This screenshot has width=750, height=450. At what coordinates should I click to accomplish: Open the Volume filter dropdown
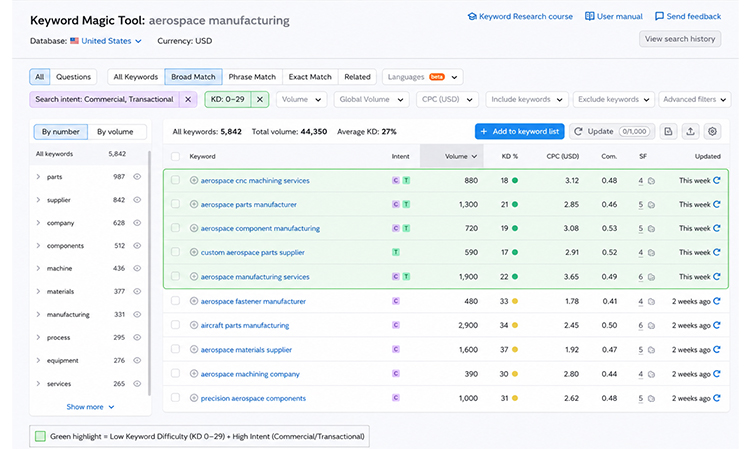[x=301, y=99]
